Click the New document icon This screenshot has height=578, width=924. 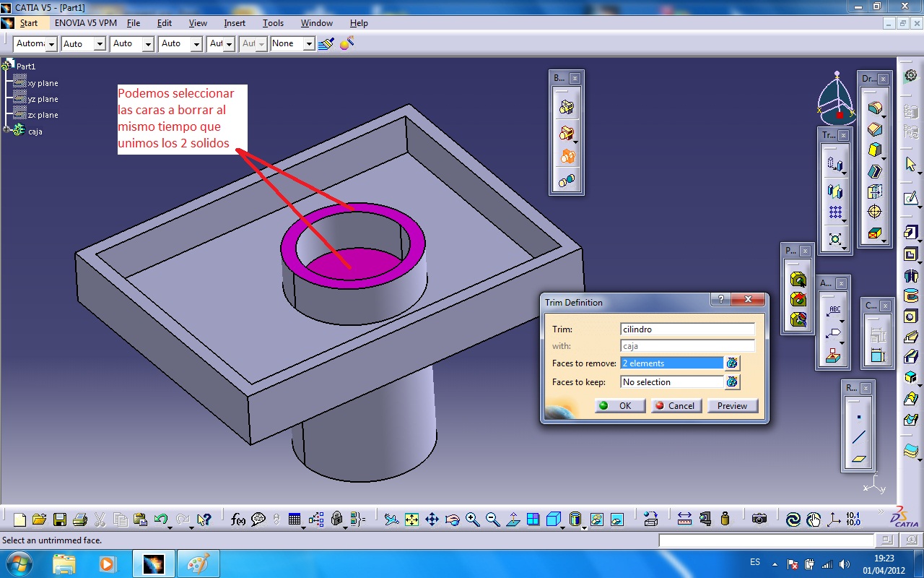(19, 519)
